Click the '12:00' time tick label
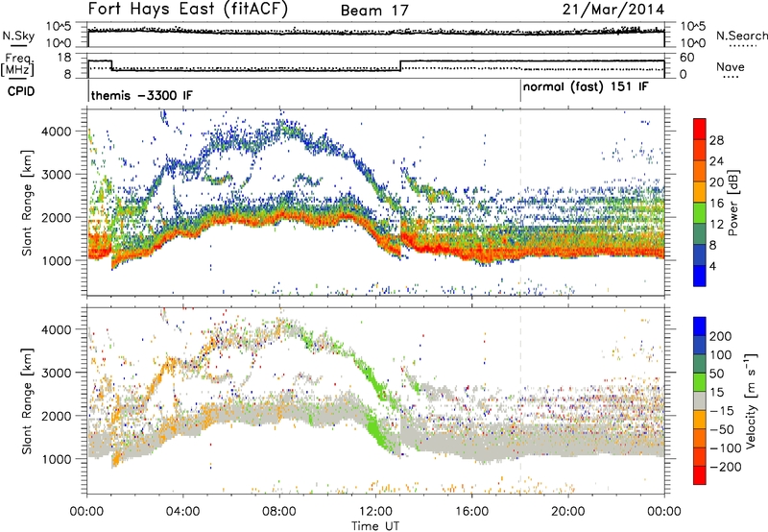Image resolution: width=768 pixels, height=532 pixels. 375,512
